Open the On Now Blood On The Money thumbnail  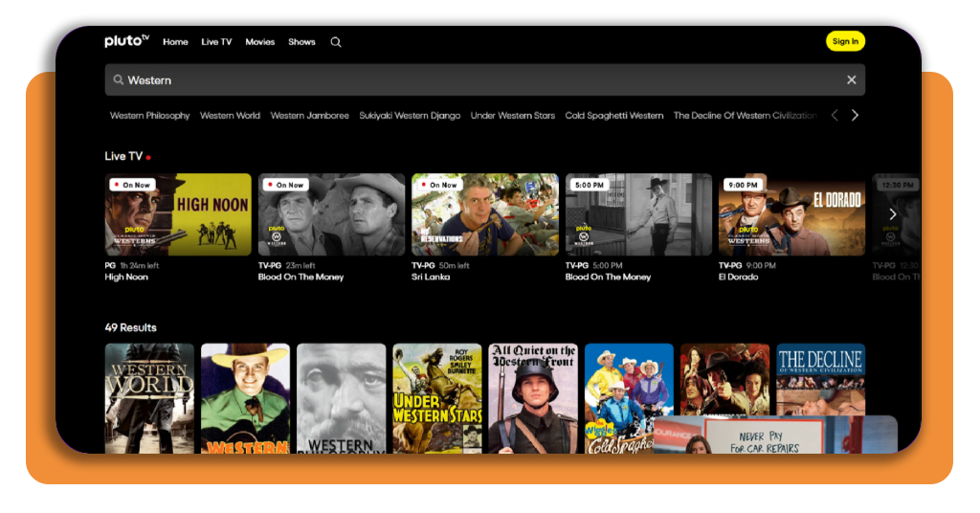coord(331,214)
